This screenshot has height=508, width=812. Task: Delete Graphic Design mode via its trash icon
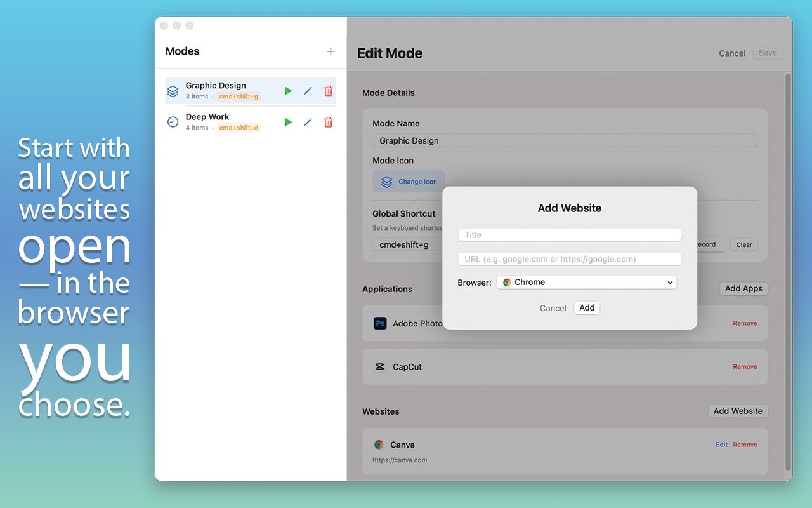point(328,91)
